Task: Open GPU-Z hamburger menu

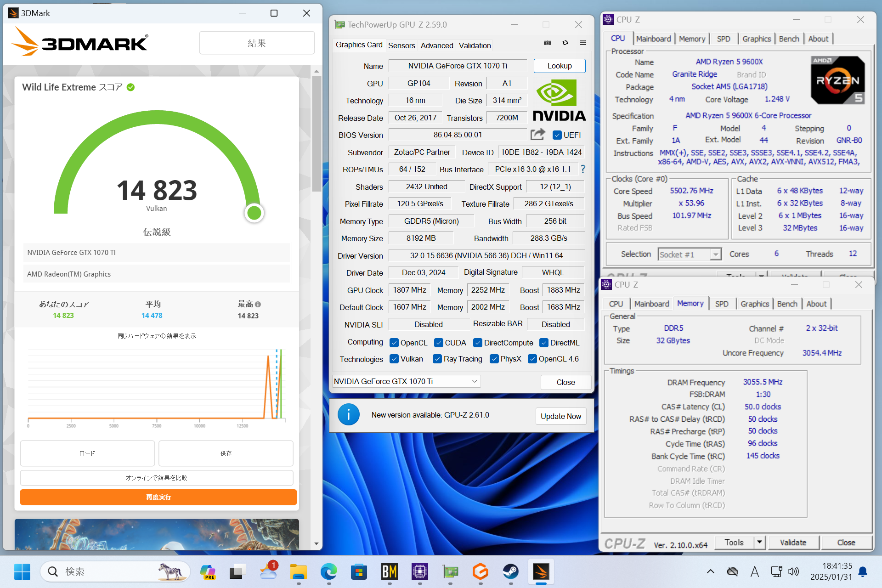Action: click(582, 43)
